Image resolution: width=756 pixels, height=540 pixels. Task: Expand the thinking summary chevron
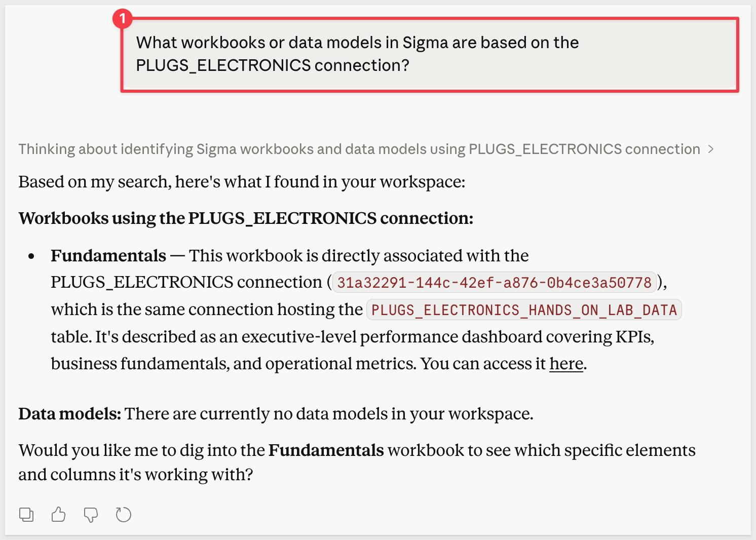pos(711,149)
